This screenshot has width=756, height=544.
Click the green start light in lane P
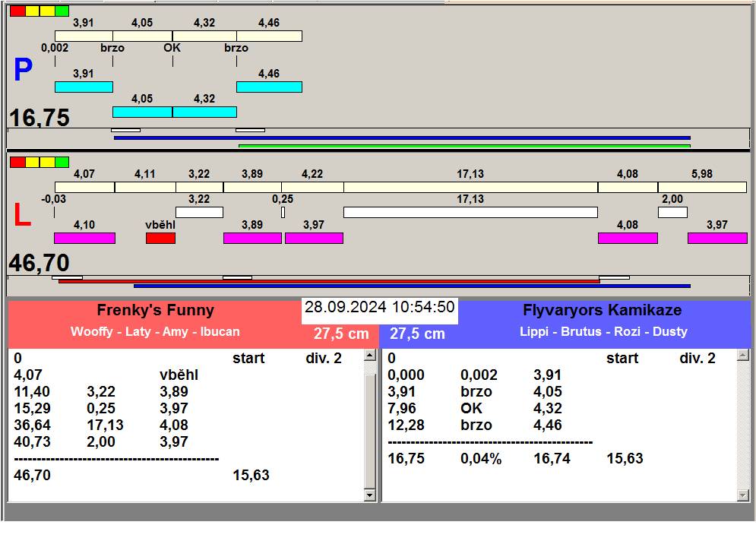[62, 11]
